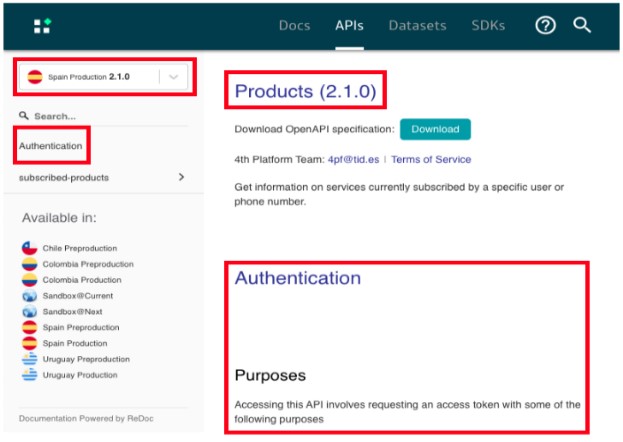The image size is (623, 442).
Task: Open the Uruguay Production link
Action: tap(80, 375)
